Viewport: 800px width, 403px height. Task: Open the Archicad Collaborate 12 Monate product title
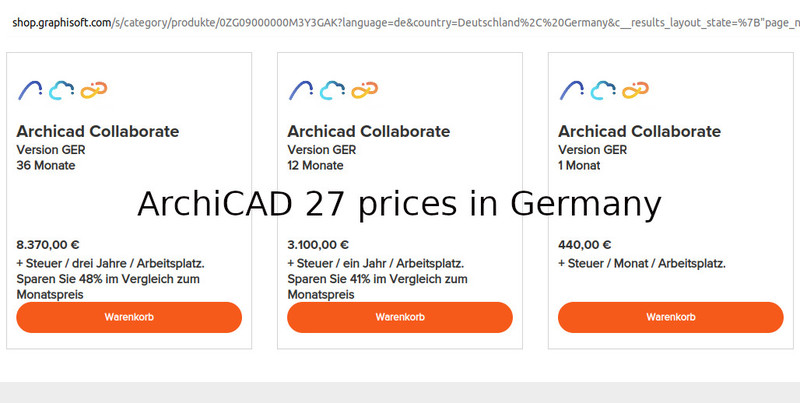[x=369, y=131]
